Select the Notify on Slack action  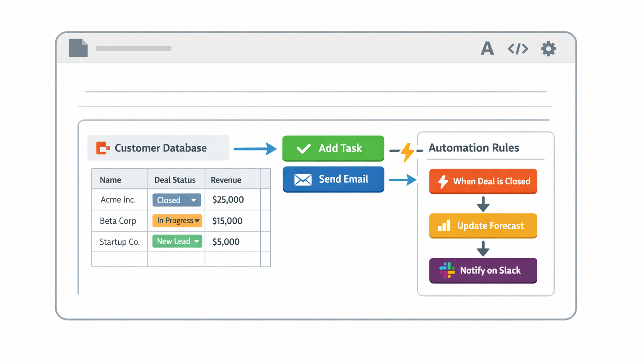(483, 270)
